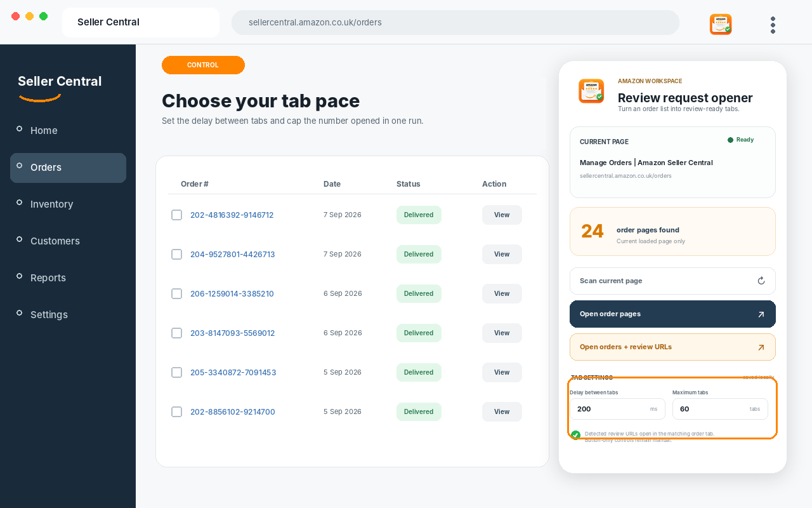The width and height of the screenshot is (812, 508).
Task: Switch to the Seller Central browser tab
Action: click(141, 22)
